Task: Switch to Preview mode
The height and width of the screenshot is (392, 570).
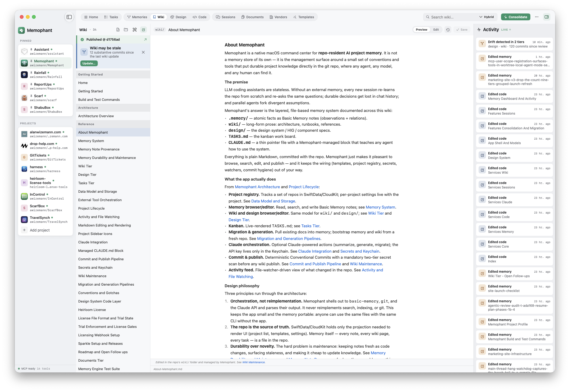Action: tap(421, 30)
